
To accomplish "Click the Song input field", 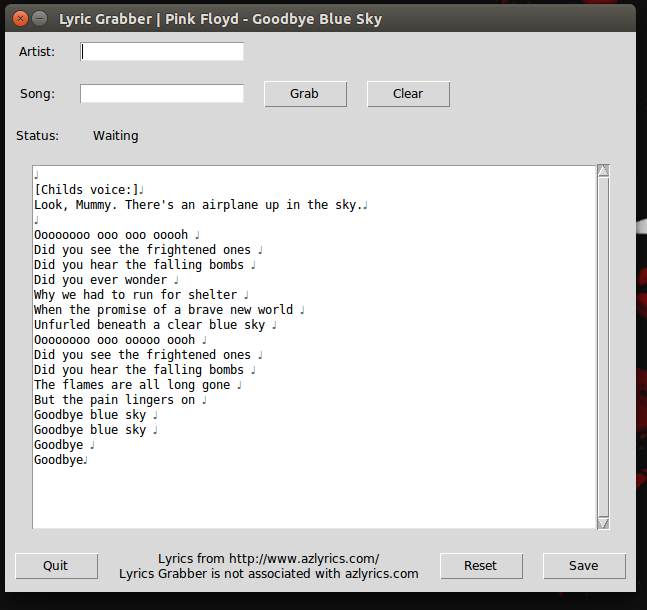I will click(x=162, y=94).
